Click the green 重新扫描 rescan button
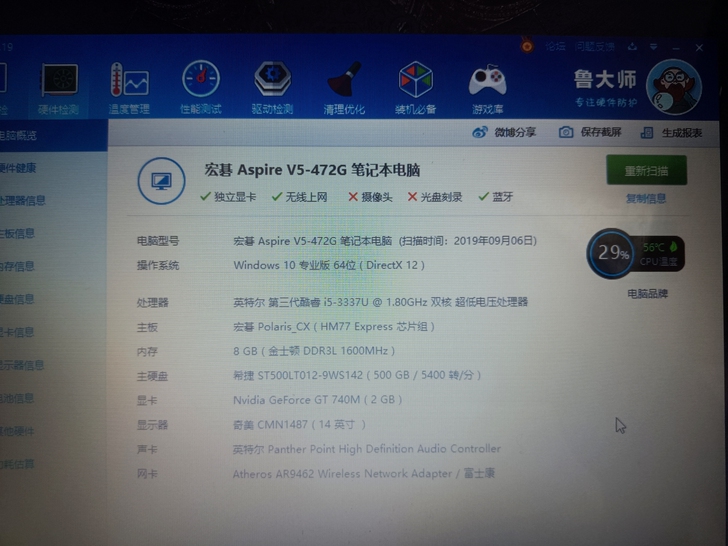Image resolution: width=728 pixels, height=546 pixels. tap(646, 170)
